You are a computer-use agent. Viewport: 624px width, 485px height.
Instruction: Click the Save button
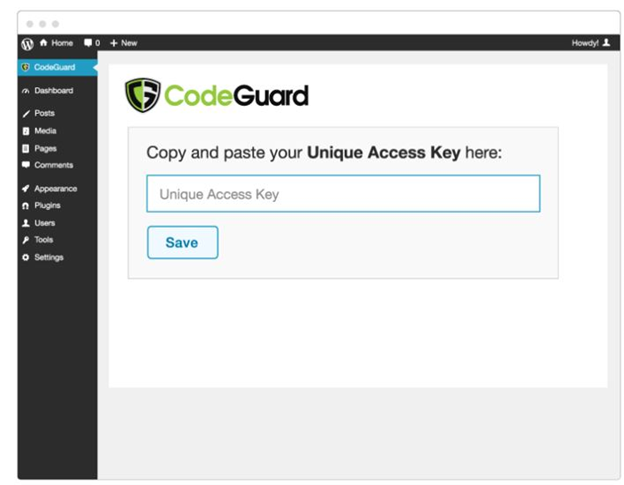[x=183, y=242]
